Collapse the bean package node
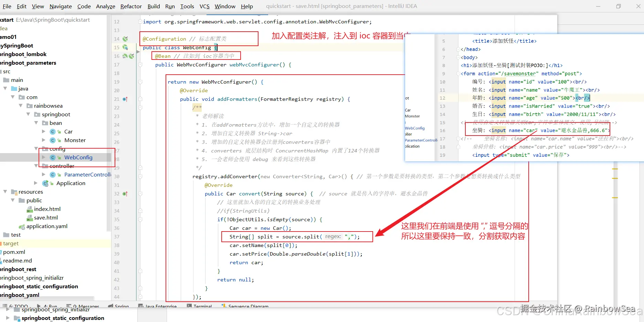This screenshot has width=644, height=322. (x=36, y=123)
